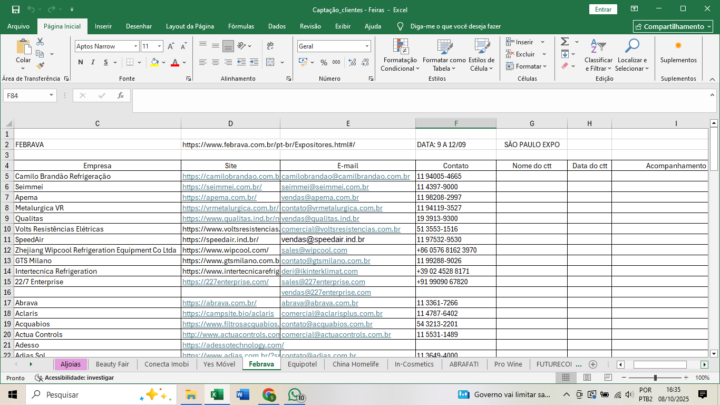Open the seimmei.com.br site link
720x405 pixels.
221,187
